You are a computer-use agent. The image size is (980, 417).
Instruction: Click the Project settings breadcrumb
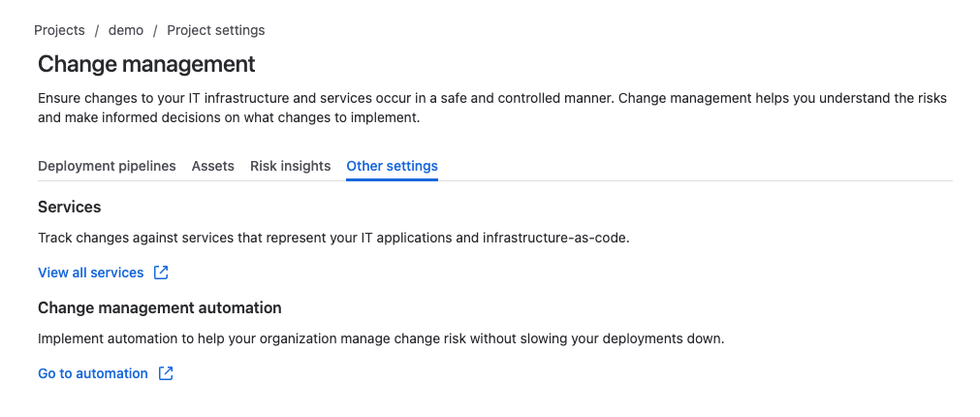click(215, 30)
